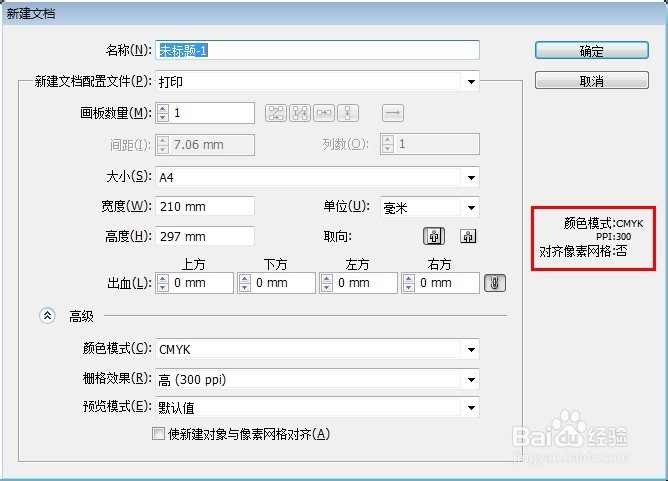
Task: Click the 右方 bleed stepper arrows
Action: [x=409, y=283]
